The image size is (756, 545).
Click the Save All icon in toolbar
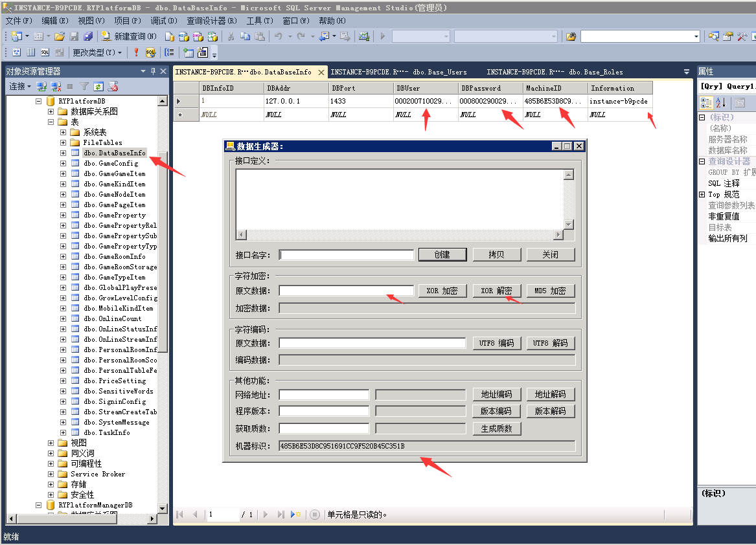coord(87,36)
